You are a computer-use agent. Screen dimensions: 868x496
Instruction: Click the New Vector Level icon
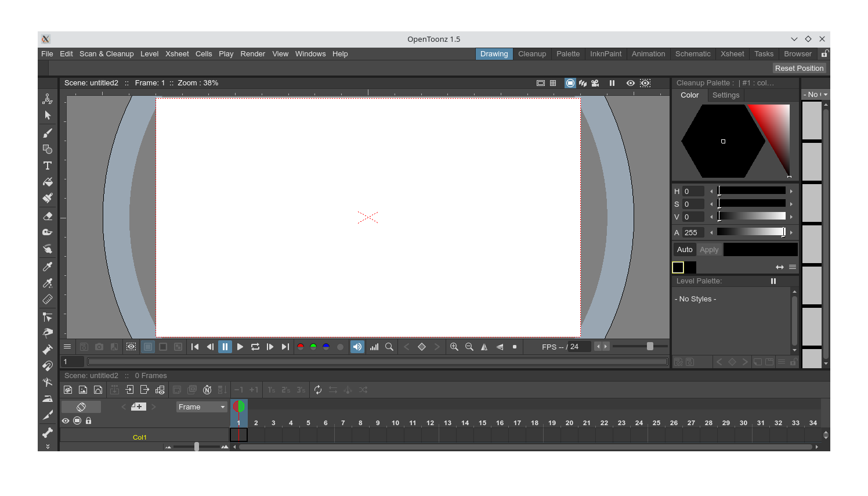click(x=98, y=390)
